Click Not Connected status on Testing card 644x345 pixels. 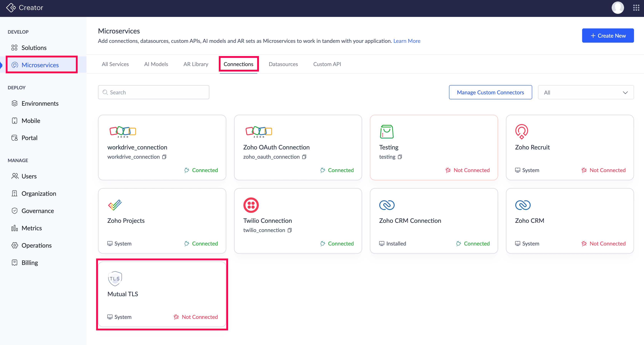point(467,170)
